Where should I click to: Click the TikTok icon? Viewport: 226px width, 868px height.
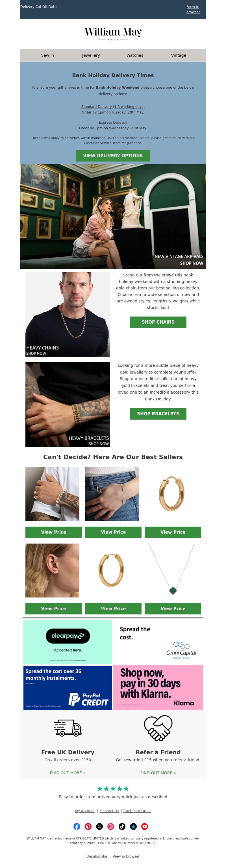tap(122, 826)
